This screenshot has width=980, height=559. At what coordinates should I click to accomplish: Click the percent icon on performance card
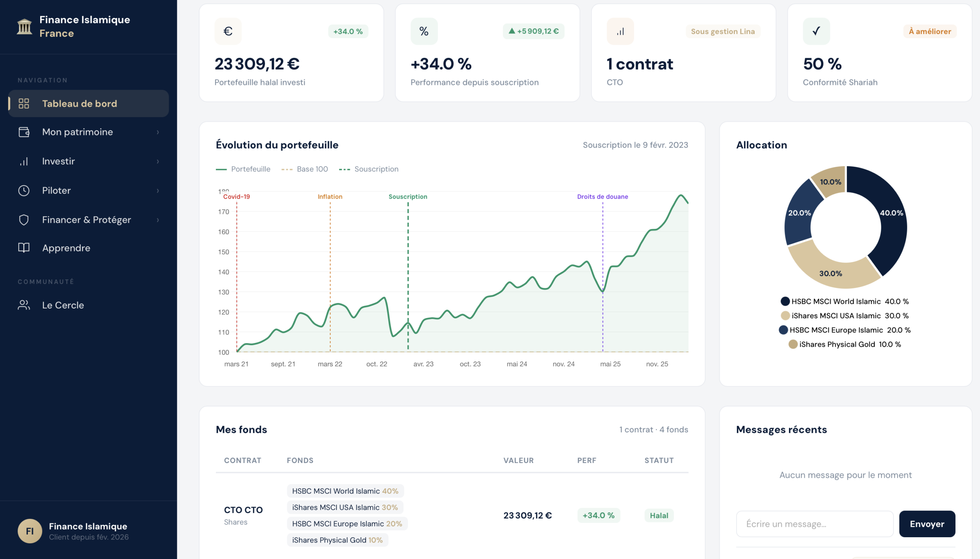(424, 31)
